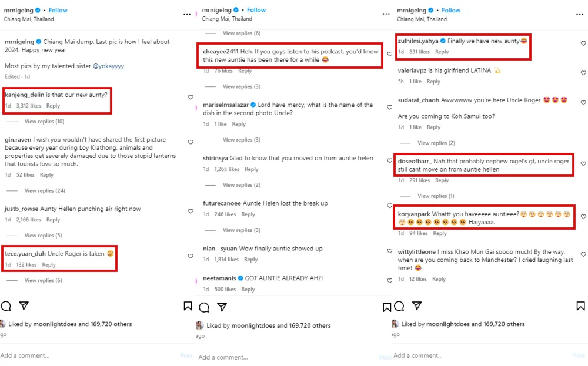This screenshot has height=366, width=588.
Task: Open "View replies (5)" below justb_rowse
Action: 43,236
